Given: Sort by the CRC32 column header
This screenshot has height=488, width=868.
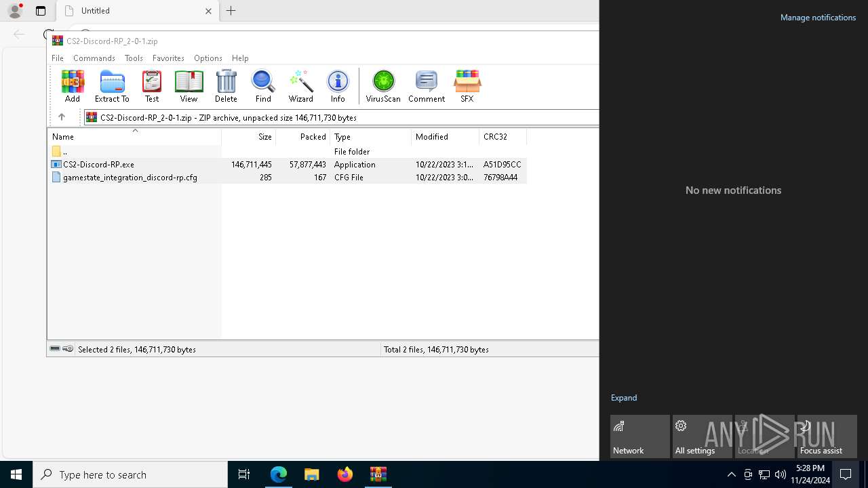Looking at the screenshot, I should coord(503,136).
